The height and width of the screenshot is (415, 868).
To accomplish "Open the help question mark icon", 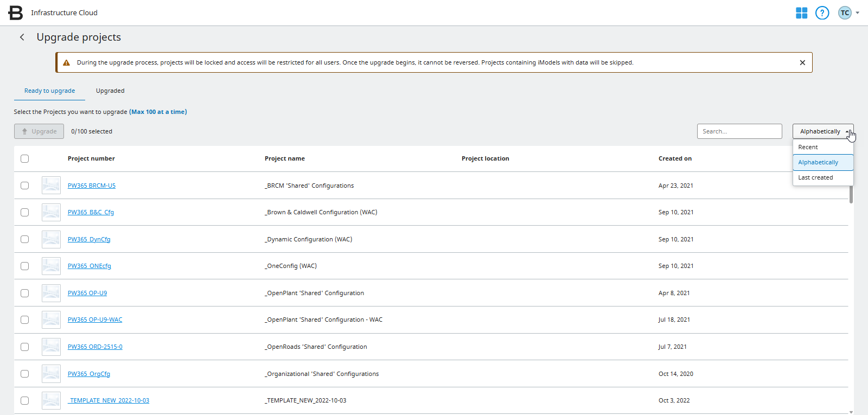I will [822, 12].
